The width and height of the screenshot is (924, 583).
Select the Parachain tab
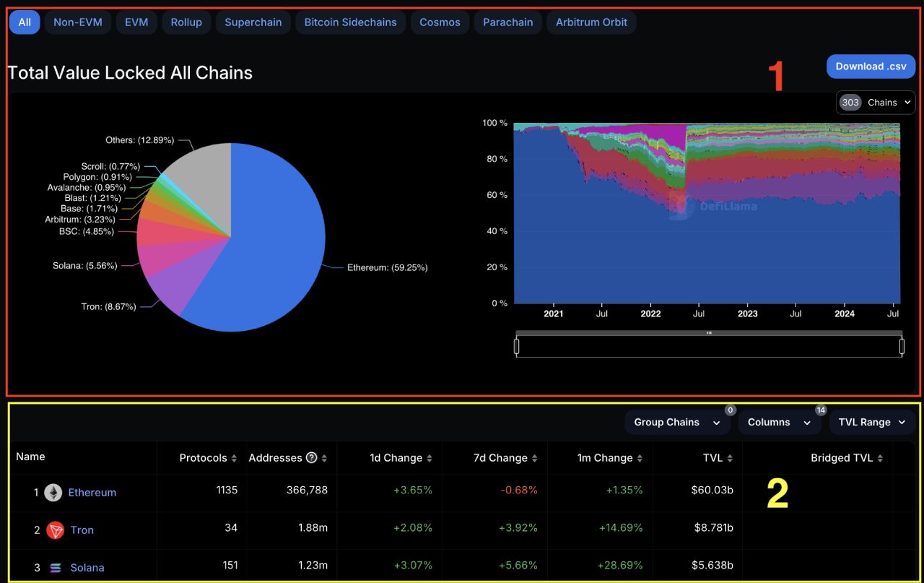point(507,22)
